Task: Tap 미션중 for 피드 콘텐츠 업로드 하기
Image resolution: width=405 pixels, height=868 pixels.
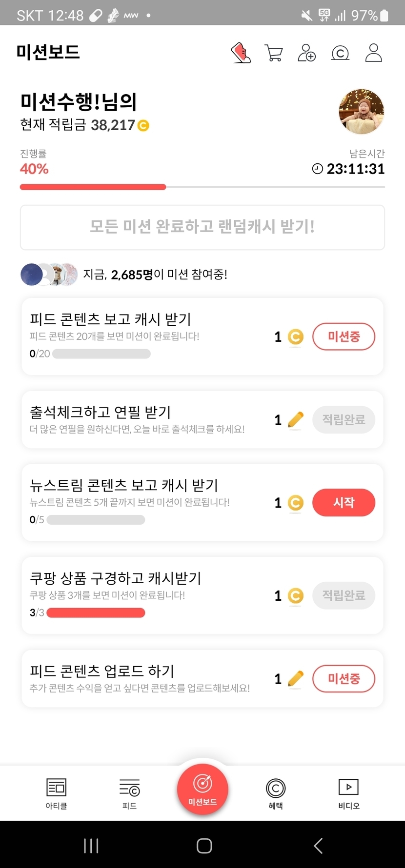Action: 344,678
